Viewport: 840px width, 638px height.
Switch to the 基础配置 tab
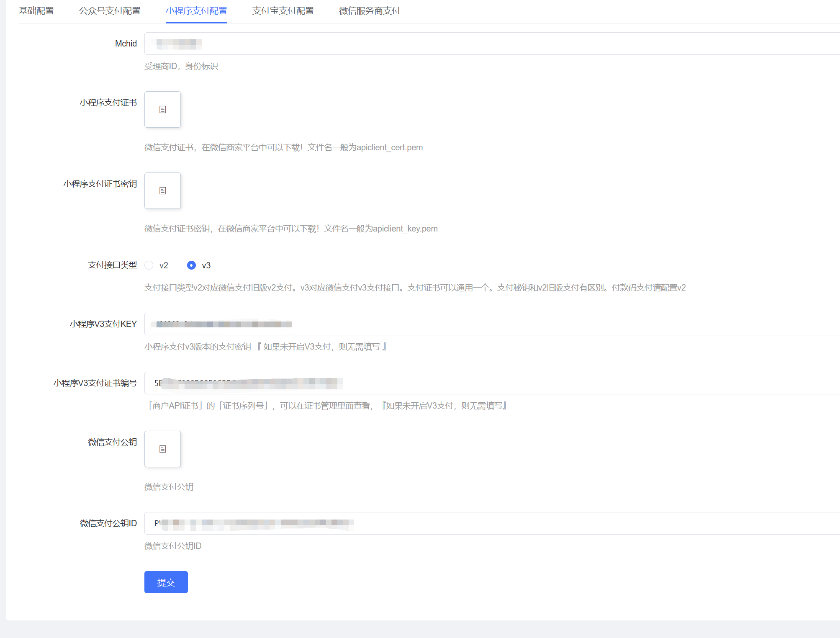[x=36, y=11]
